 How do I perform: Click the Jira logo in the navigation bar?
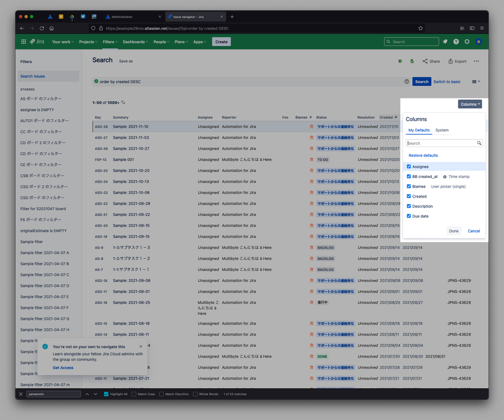coord(37,41)
